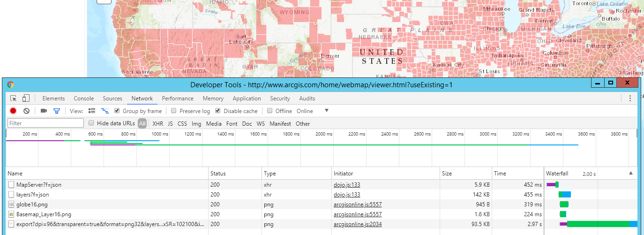Filter requests by WS
644x235 pixels.
pos(261,124)
